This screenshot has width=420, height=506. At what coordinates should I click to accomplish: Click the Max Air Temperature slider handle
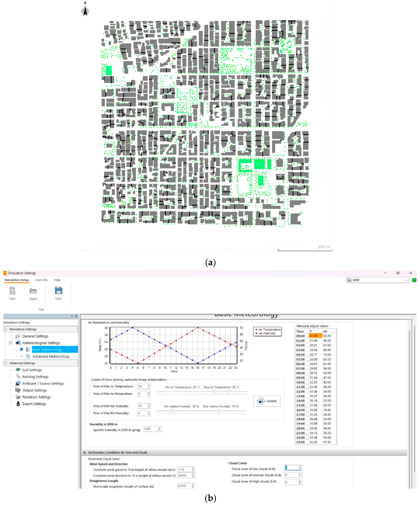229,392
